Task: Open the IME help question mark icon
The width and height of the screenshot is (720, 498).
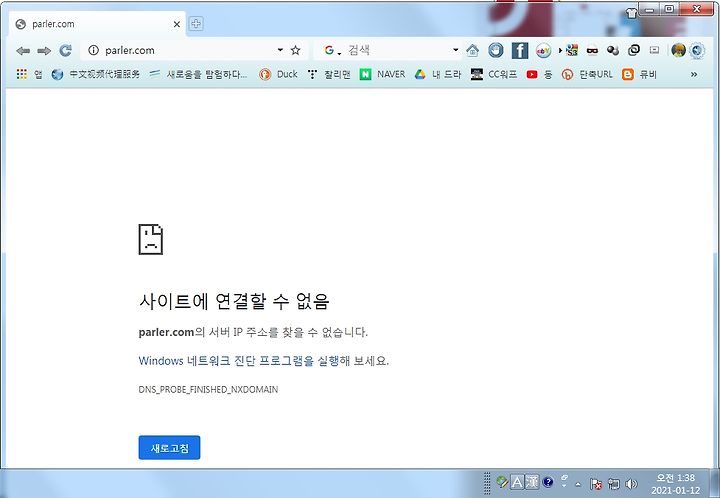Action: [x=548, y=482]
